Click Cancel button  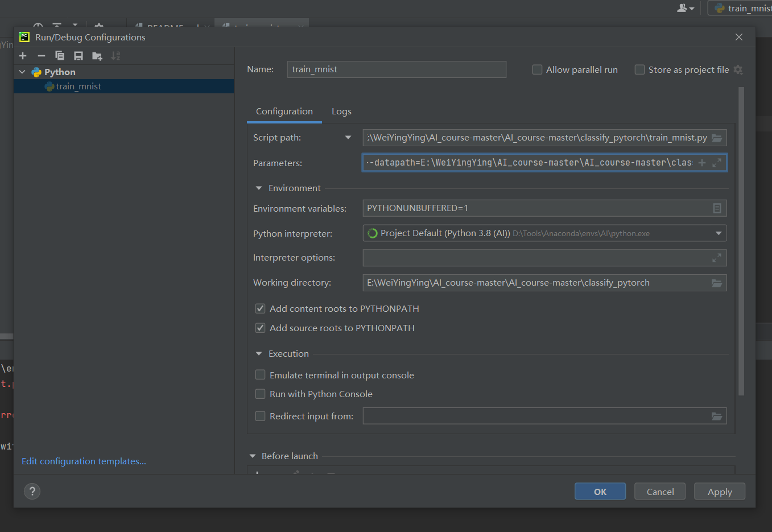(660, 492)
